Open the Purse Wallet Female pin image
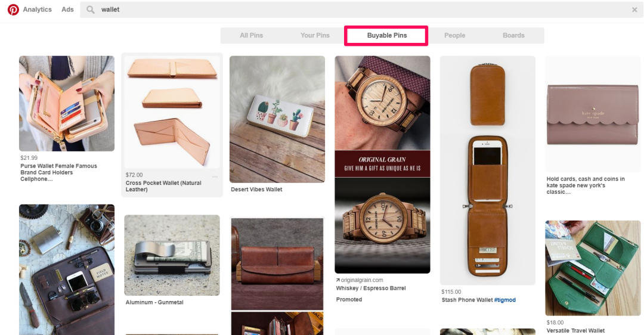Image resolution: width=644 pixels, height=335 pixels. pyautogui.click(x=67, y=104)
